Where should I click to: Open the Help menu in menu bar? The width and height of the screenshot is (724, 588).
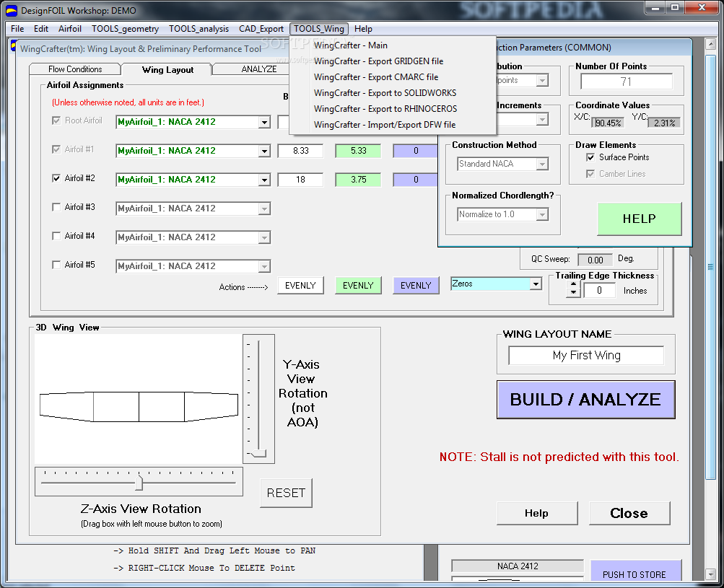[363, 29]
